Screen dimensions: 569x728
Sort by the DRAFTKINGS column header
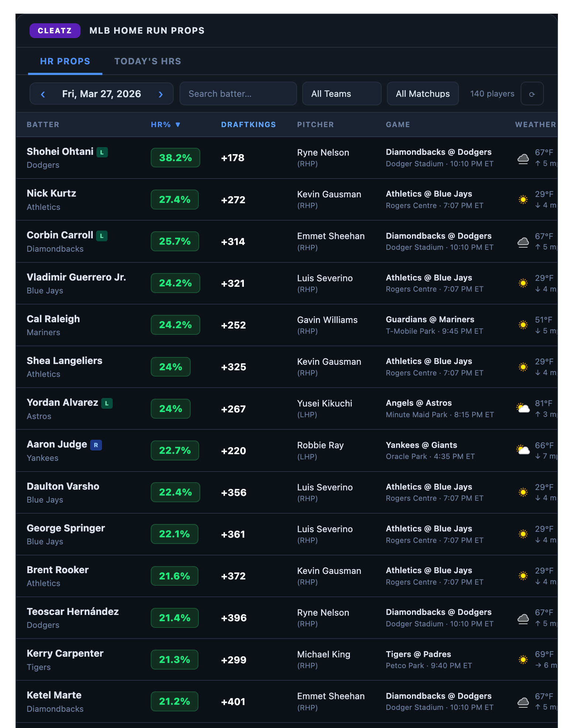pyautogui.click(x=248, y=125)
